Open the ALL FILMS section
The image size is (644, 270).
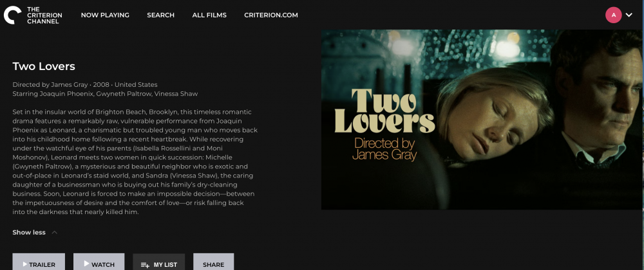click(209, 15)
